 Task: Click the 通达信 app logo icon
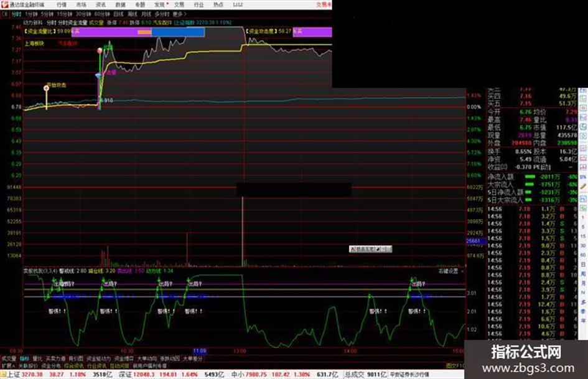5,4
